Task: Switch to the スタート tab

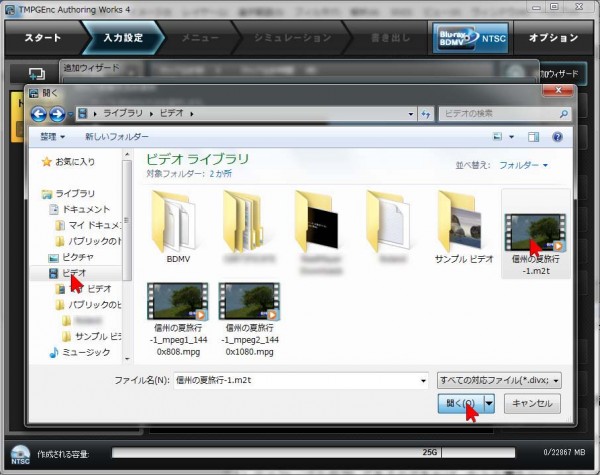Action: (x=43, y=38)
